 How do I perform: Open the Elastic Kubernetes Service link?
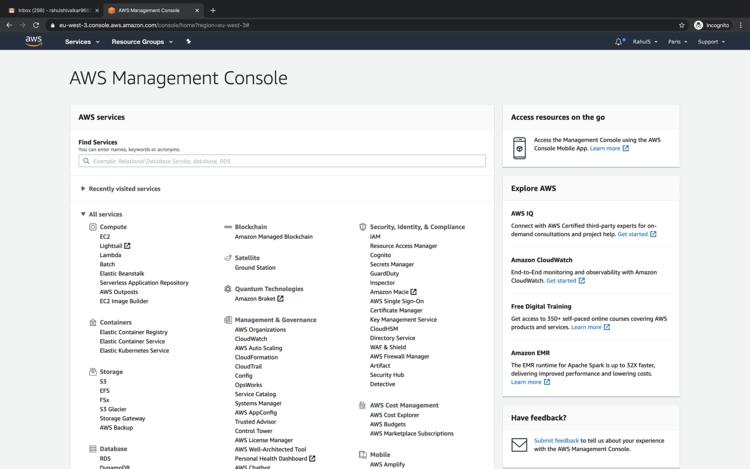[134, 350]
